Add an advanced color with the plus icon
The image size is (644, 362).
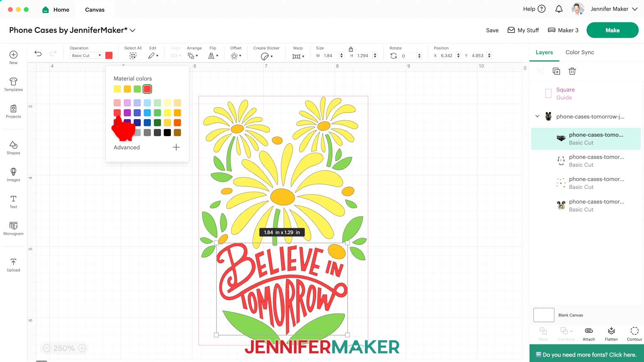[x=176, y=147]
